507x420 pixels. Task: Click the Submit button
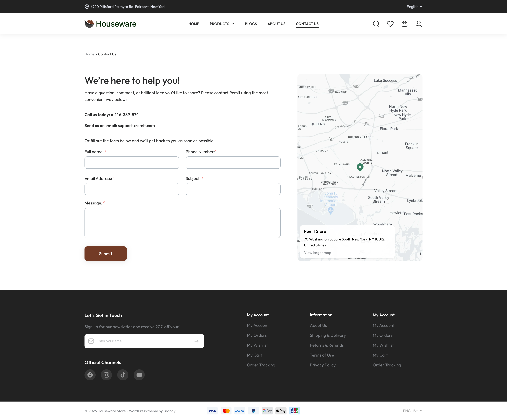(x=105, y=253)
